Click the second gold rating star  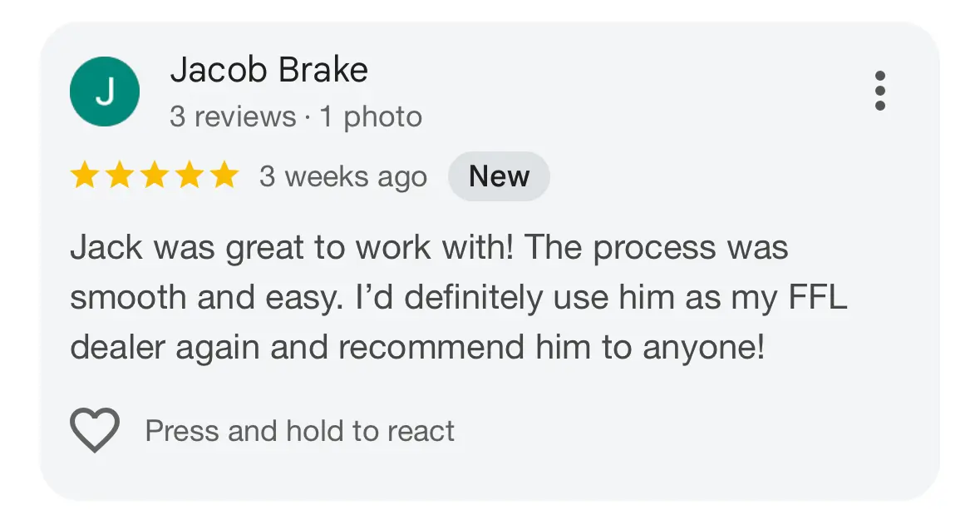click(x=118, y=176)
